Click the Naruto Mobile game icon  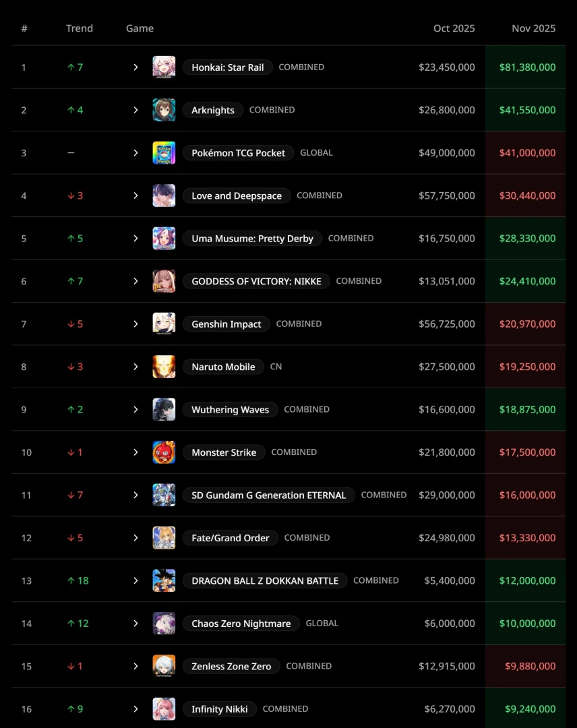tap(164, 367)
